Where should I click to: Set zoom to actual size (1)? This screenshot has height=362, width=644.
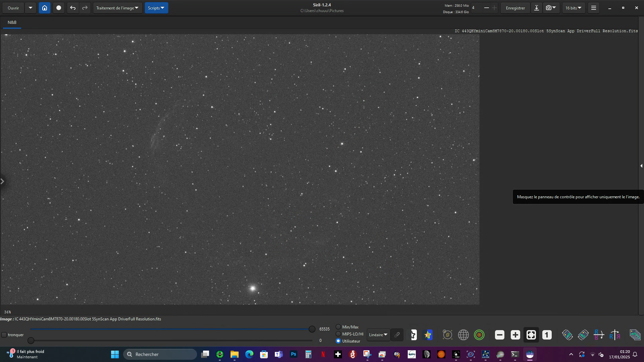(547, 334)
